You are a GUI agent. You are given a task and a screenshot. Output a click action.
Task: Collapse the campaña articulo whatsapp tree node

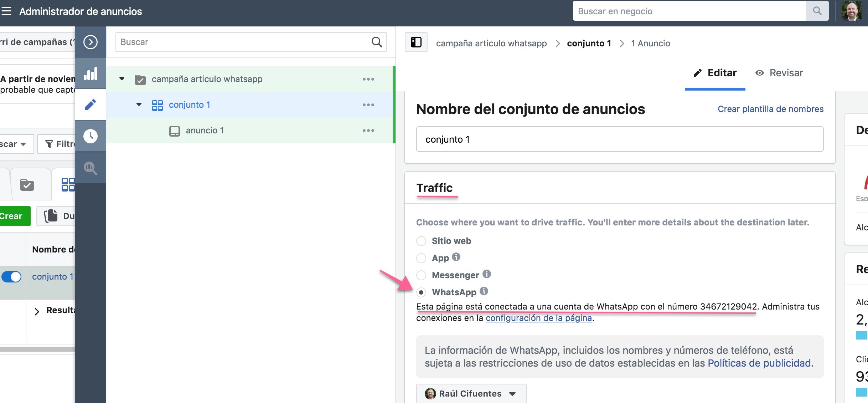[x=122, y=79]
